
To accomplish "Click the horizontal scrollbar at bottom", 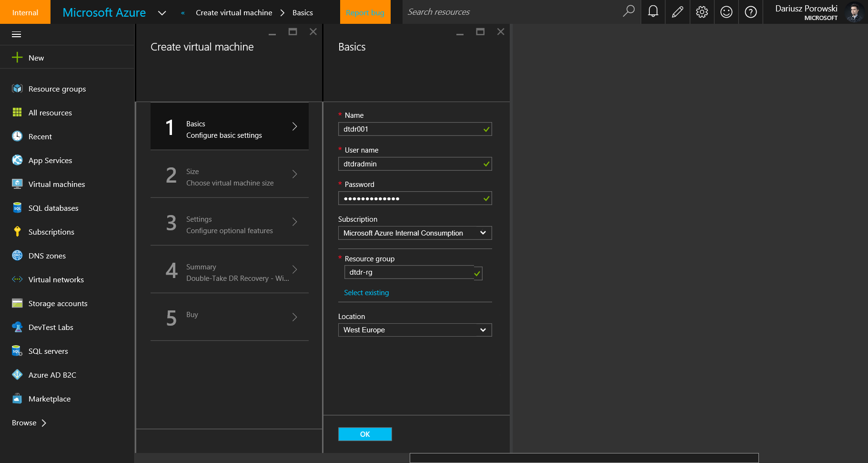I will pyautogui.click(x=584, y=458).
